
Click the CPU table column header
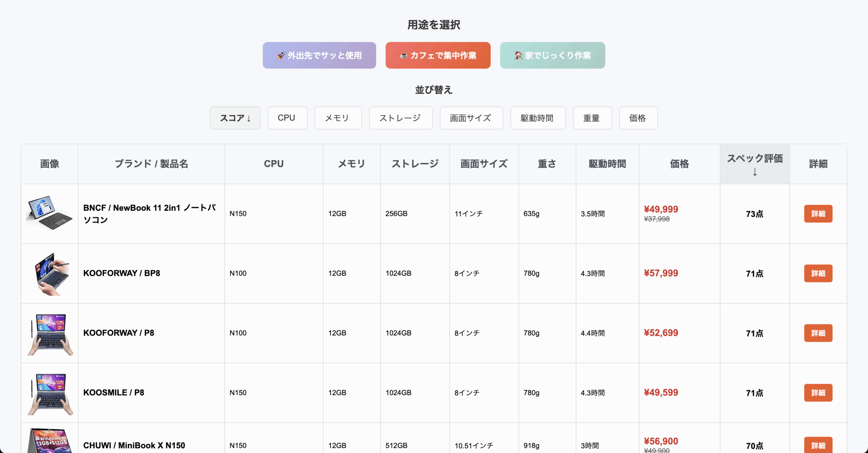pos(274,164)
